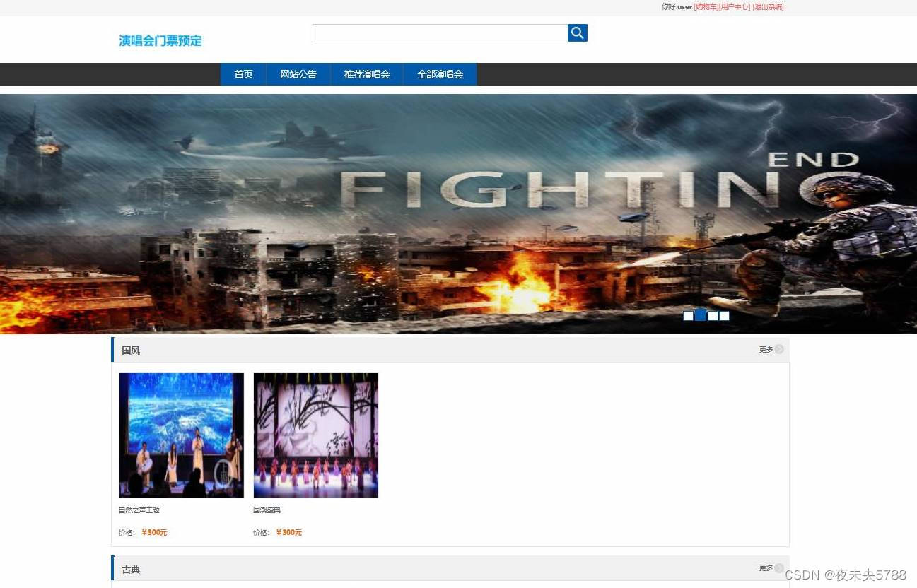Click into the concert search box
The height and width of the screenshot is (588, 917).
[x=440, y=33]
